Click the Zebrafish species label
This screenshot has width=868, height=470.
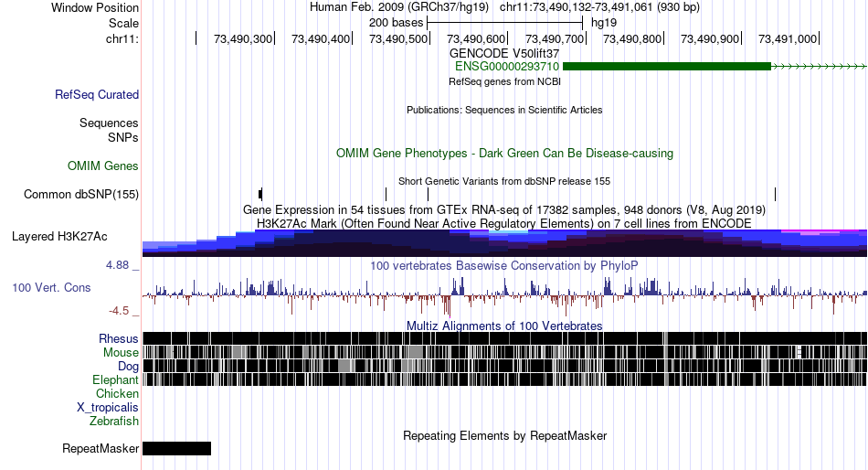(114, 422)
